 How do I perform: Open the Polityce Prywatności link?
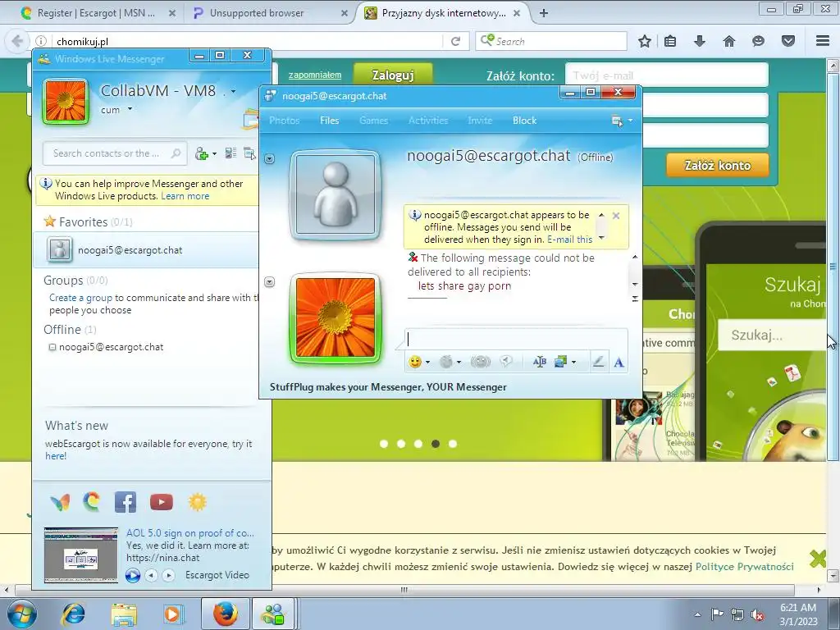click(x=744, y=566)
